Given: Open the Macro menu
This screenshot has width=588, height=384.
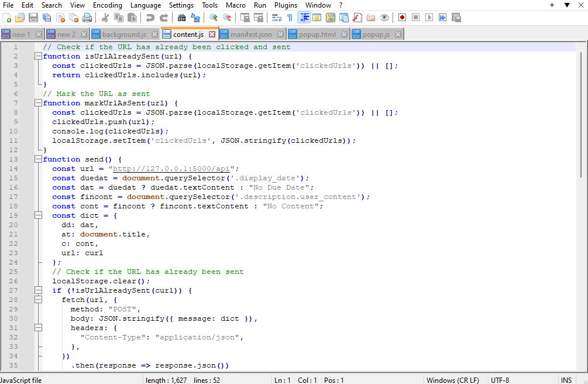Looking at the screenshot, I should [x=236, y=5].
